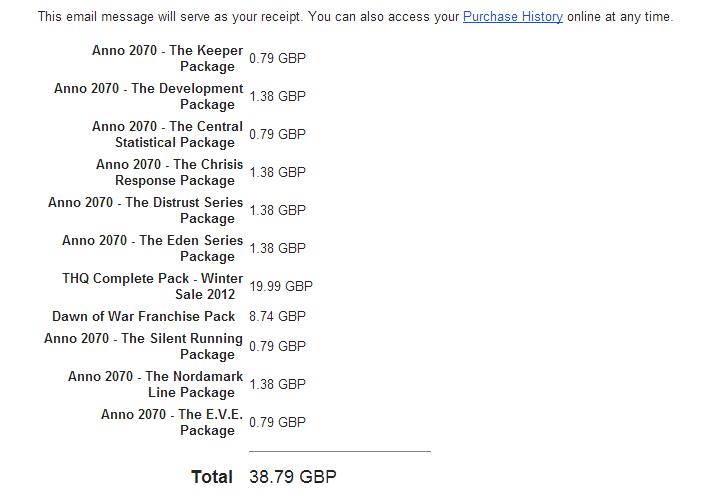Click the 19.99 GBP price

(x=281, y=286)
